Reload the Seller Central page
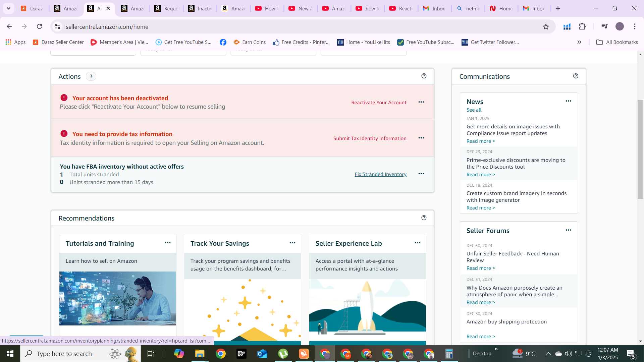The image size is (644, 362). tap(39, 26)
